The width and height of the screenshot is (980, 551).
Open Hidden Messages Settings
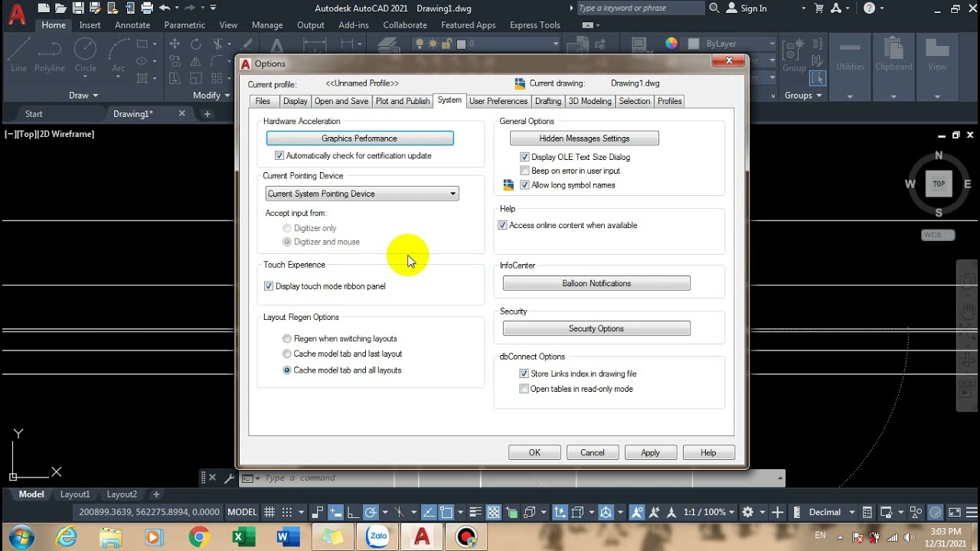click(x=584, y=139)
